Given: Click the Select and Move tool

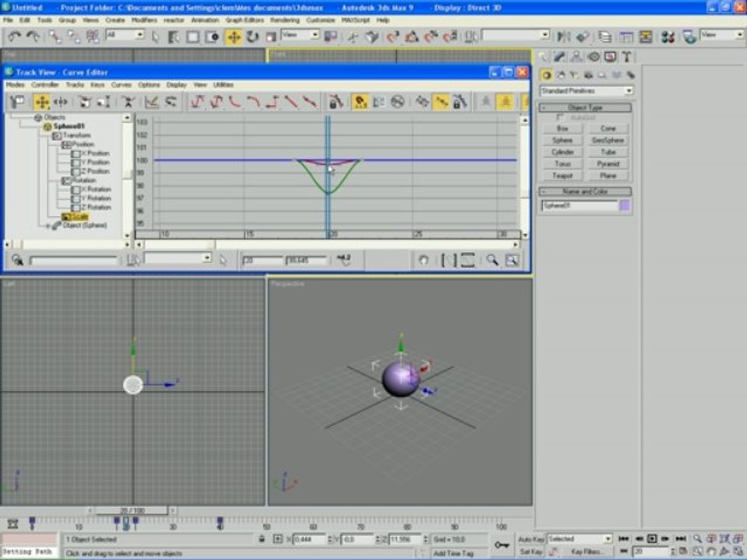Looking at the screenshot, I should click(x=233, y=37).
